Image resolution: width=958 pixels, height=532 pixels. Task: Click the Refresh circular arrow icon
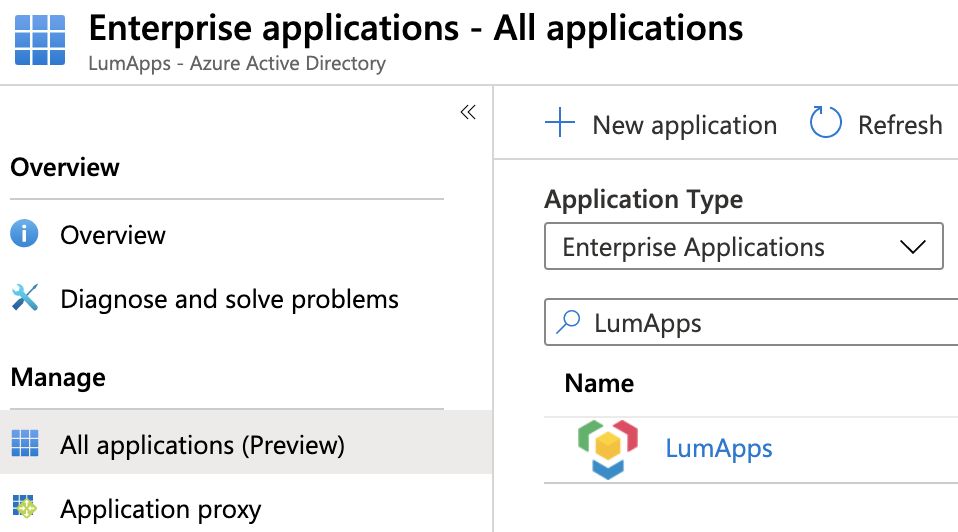[x=825, y=122]
